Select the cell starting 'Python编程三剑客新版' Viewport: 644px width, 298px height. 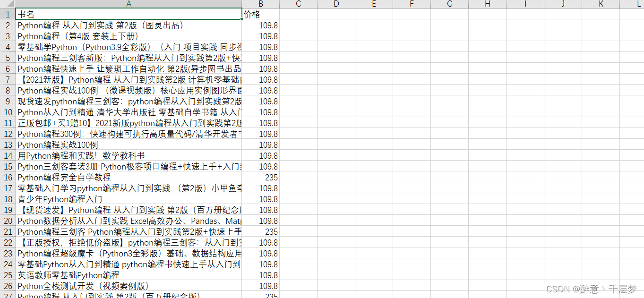[x=129, y=58]
